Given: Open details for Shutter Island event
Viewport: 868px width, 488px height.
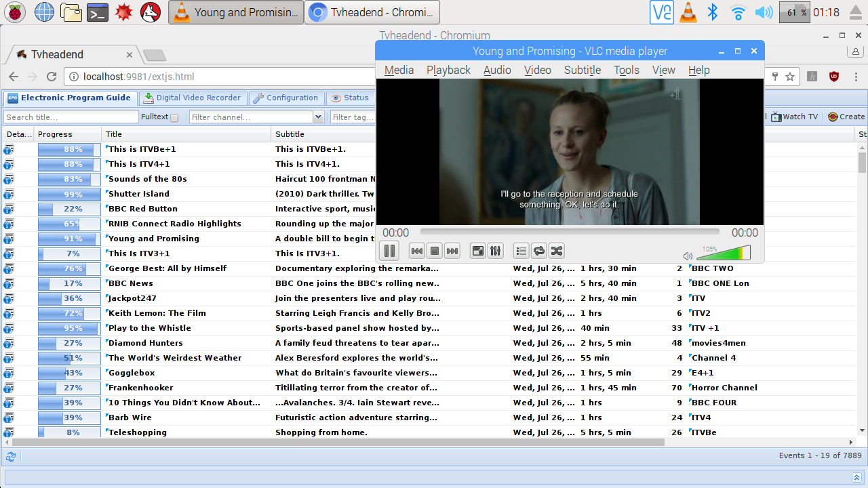Looking at the screenshot, I should (x=9, y=194).
